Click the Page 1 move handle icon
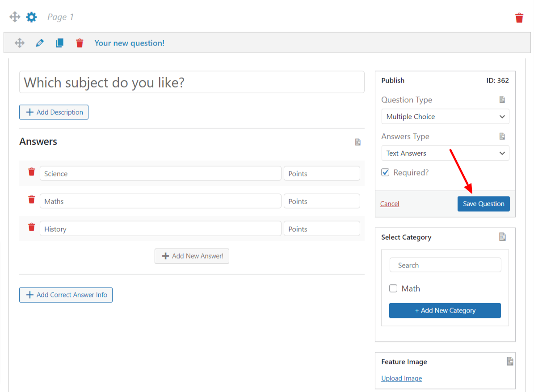Image resolution: width=534 pixels, height=392 pixels. click(15, 17)
